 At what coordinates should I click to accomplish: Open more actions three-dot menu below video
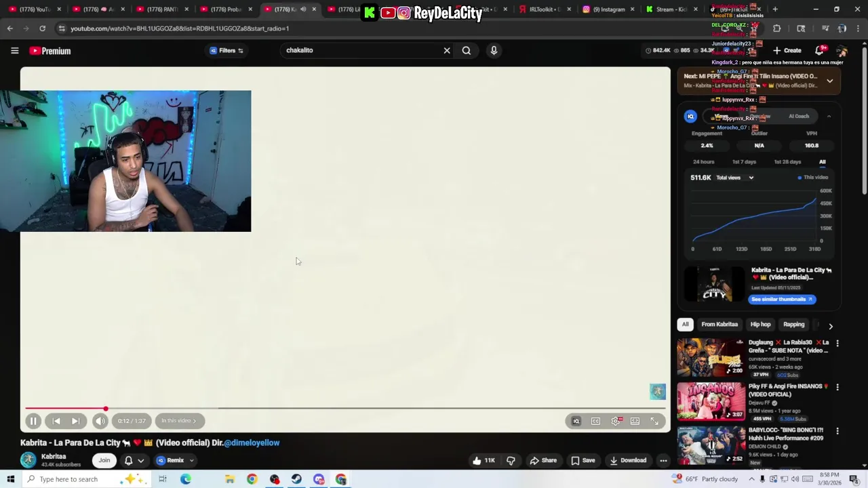tap(663, 460)
